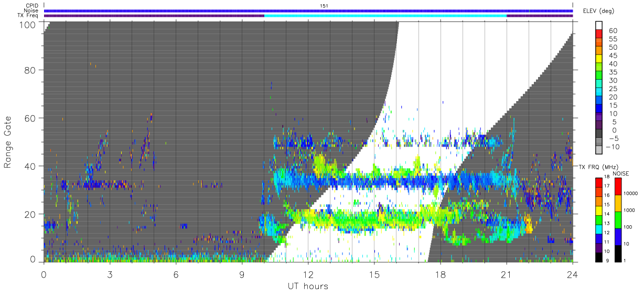The width and height of the screenshot is (644, 297).
Task: Click the green segment of the NOISE colorbar
Action: pyautogui.click(x=618, y=219)
